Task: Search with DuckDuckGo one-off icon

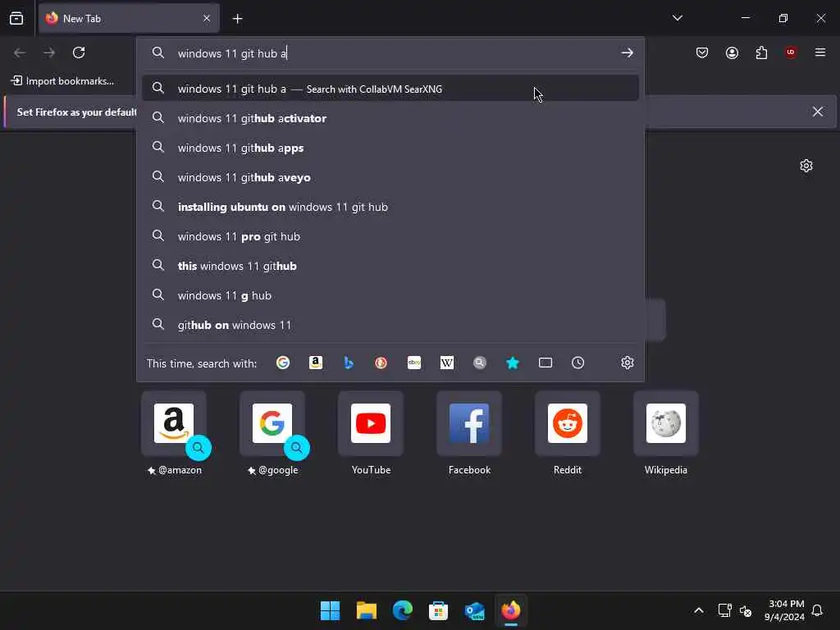Action: click(381, 363)
